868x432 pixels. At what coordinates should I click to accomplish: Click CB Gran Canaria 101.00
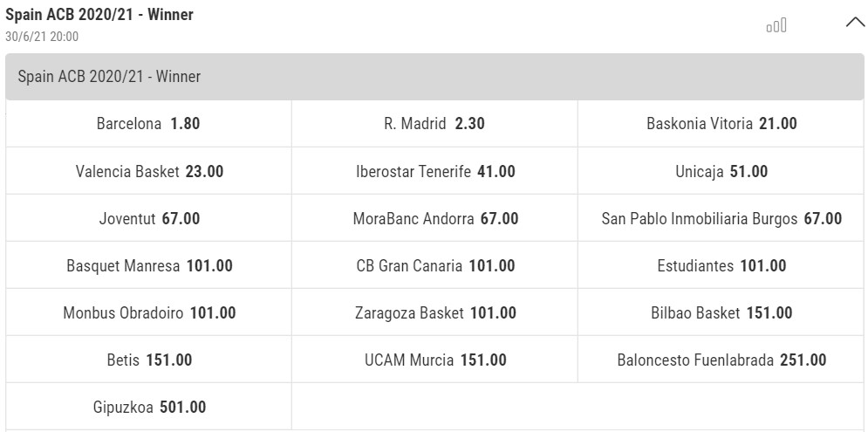[x=434, y=265]
